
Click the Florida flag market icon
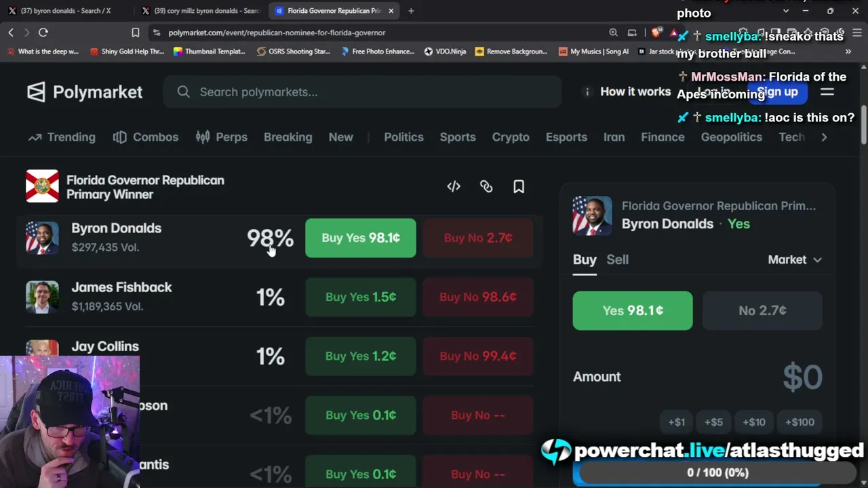[x=42, y=186]
